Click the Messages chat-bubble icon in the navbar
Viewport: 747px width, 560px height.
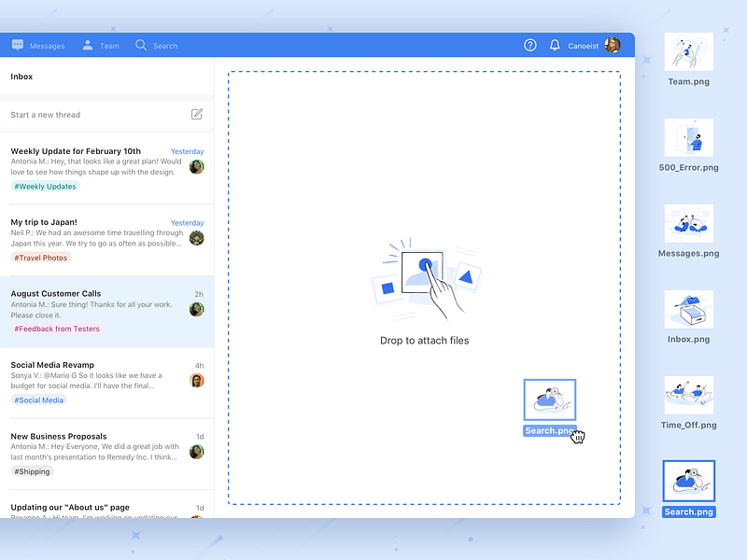[x=20, y=44]
